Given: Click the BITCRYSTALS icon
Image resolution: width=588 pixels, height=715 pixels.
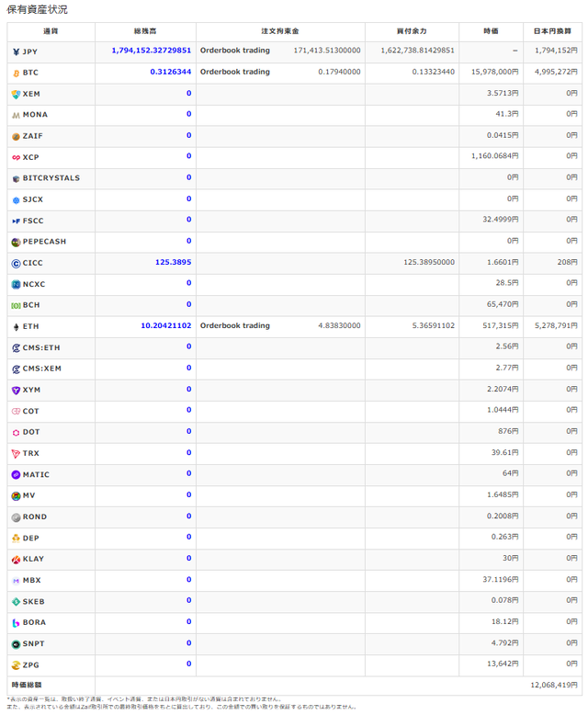Looking at the screenshot, I should 16,178.
